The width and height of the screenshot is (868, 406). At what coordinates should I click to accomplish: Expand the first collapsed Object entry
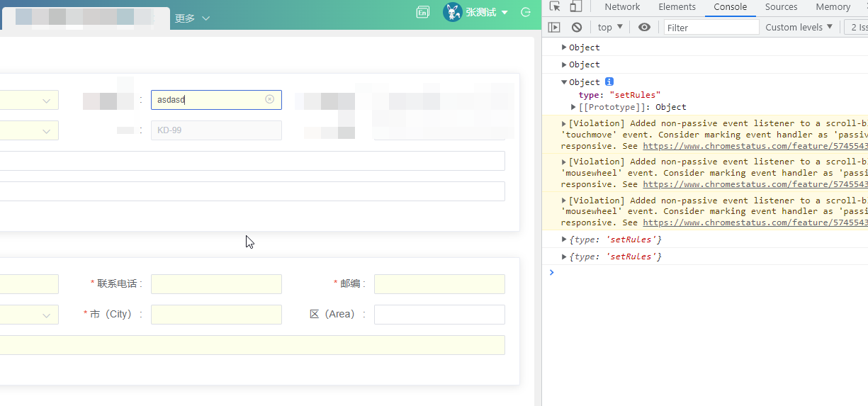pos(564,47)
